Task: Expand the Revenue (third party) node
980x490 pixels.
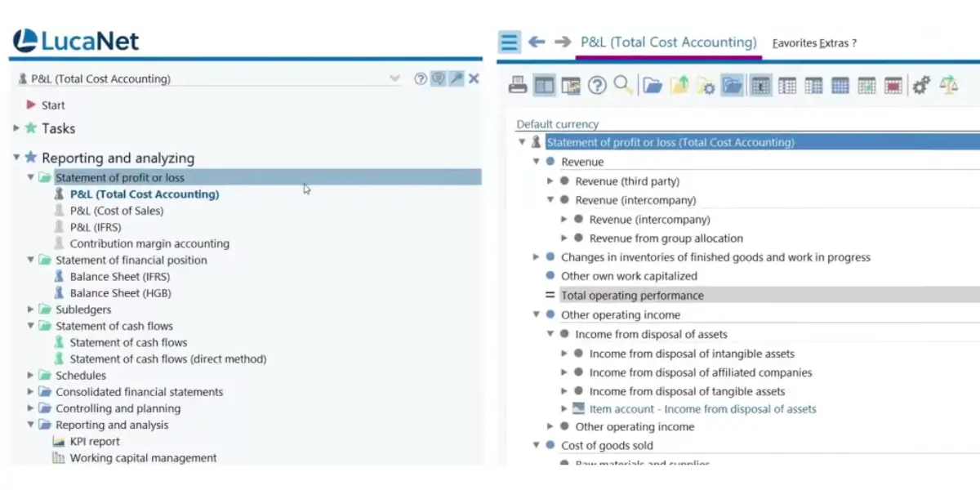Action: point(550,181)
